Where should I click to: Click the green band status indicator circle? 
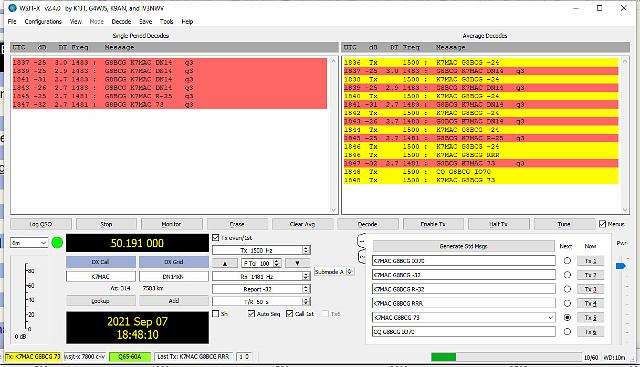click(x=57, y=243)
